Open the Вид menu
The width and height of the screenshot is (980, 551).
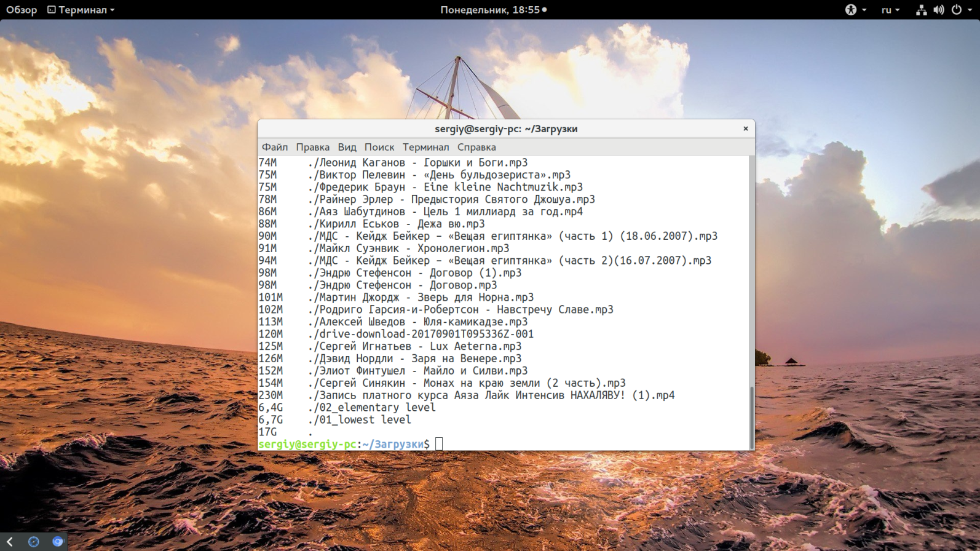pos(347,147)
